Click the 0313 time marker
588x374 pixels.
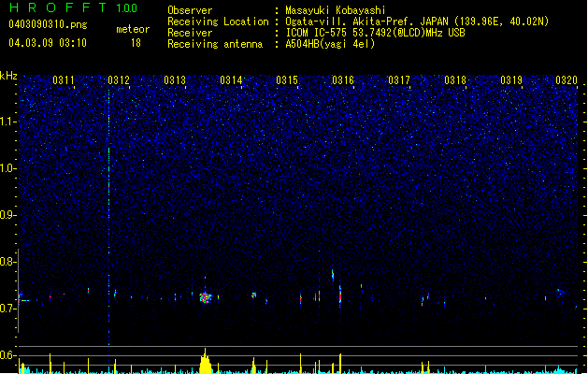(175, 80)
